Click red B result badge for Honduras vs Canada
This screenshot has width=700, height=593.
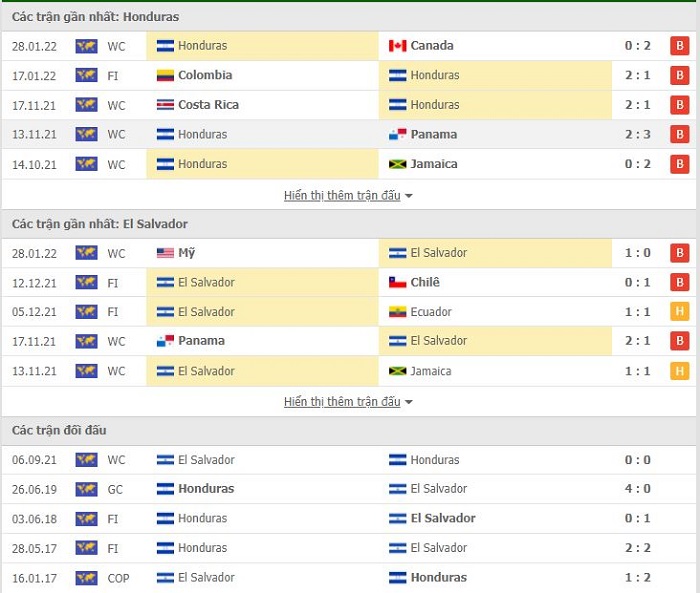(679, 46)
